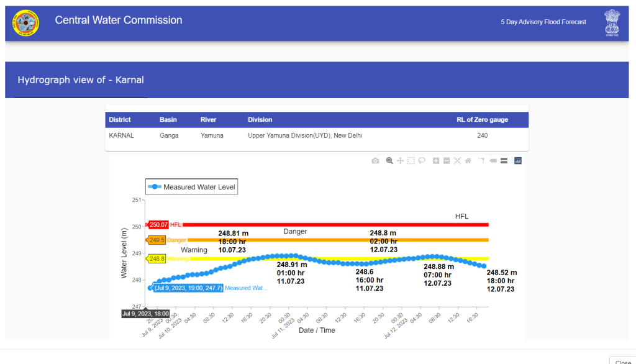The image size is (636, 364).
Task: Open the 5 Day Advisory Flood Forecast link
Action: [x=543, y=22]
